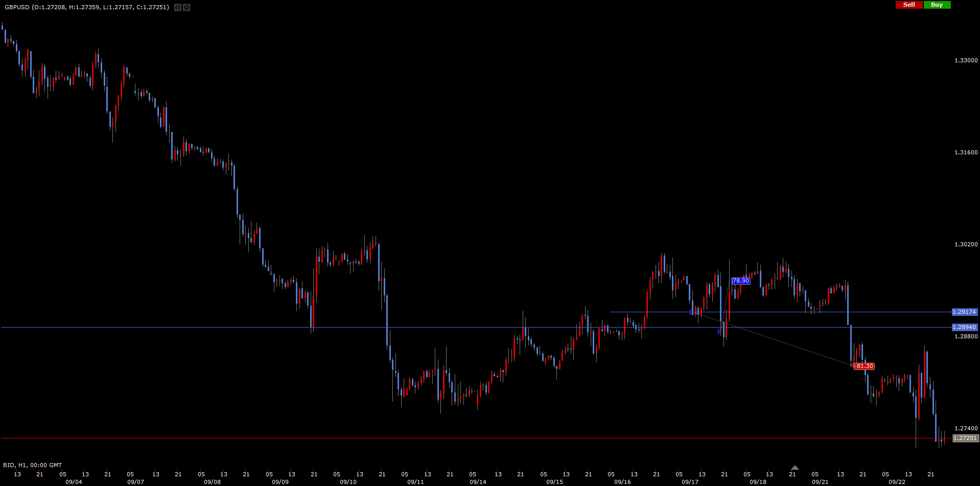The width and height of the screenshot is (980, 486).
Task: Click the 09/22 date on time axis
Action: pyautogui.click(x=897, y=482)
